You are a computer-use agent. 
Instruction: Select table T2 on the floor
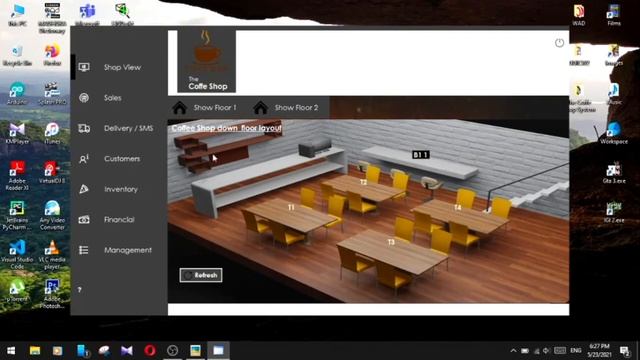[x=363, y=182]
